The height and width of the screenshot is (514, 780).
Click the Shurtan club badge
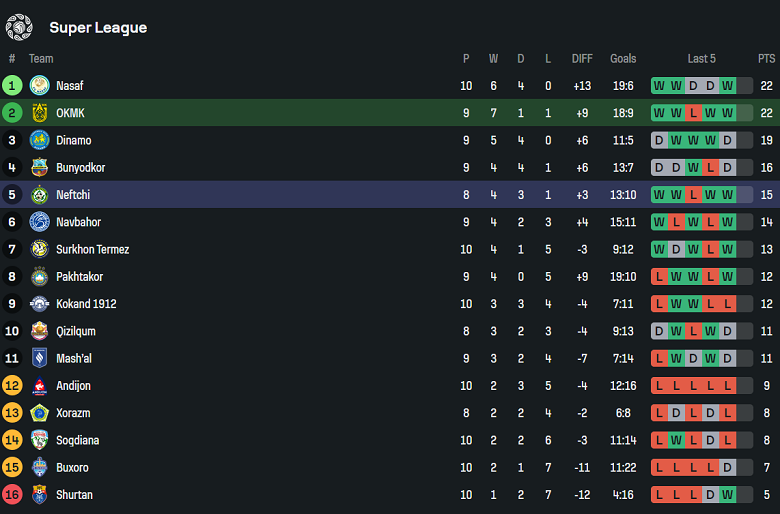click(39, 494)
